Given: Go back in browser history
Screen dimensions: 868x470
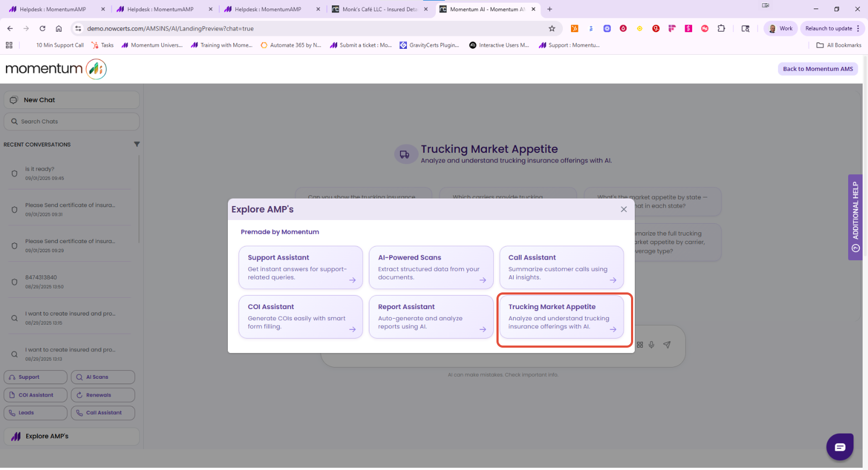Looking at the screenshot, I should 10,28.
